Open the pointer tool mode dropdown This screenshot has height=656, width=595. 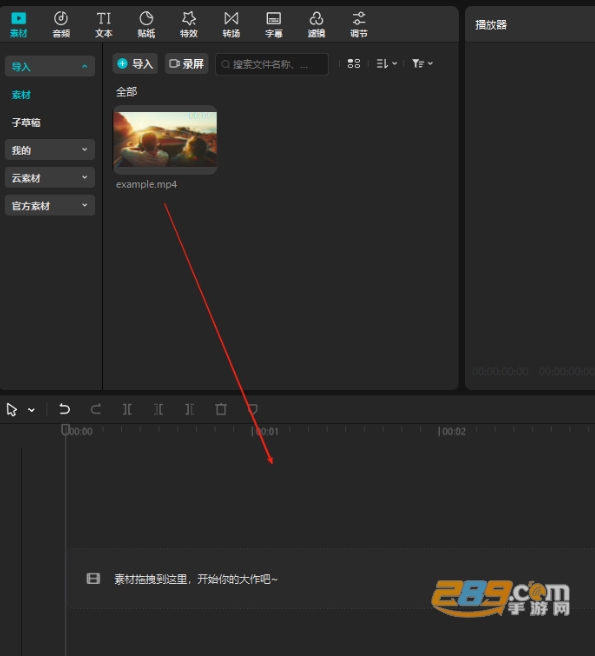(x=31, y=410)
